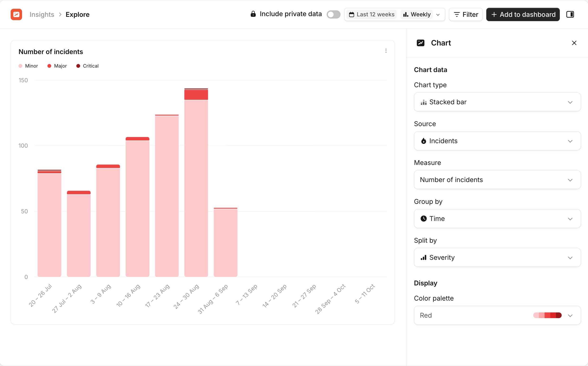Click the orange Insights app logo

point(16,14)
